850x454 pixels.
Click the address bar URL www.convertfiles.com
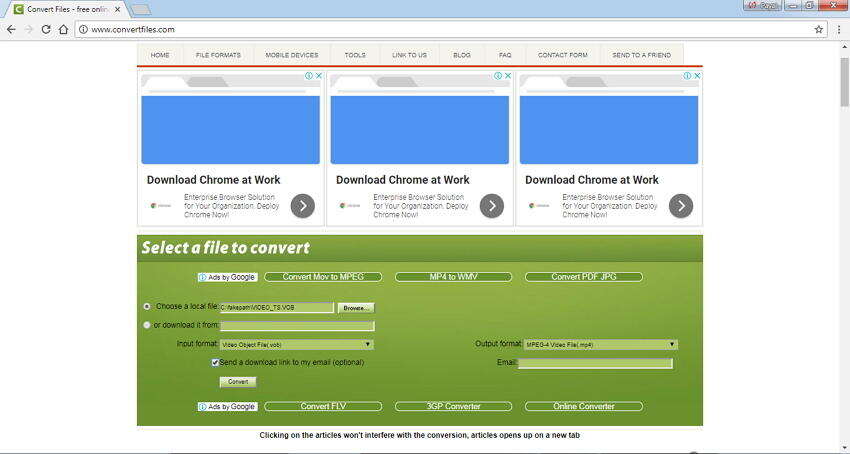[133, 29]
